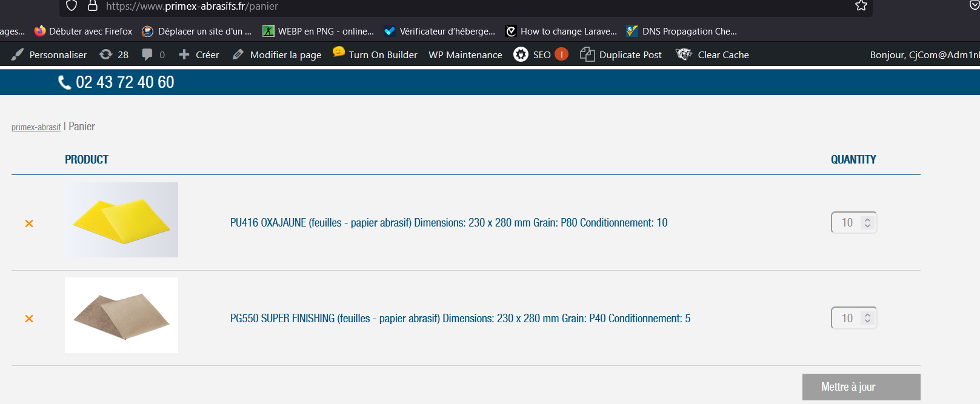
Task: Click the Mettre à jour button
Action: (x=861, y=387)
